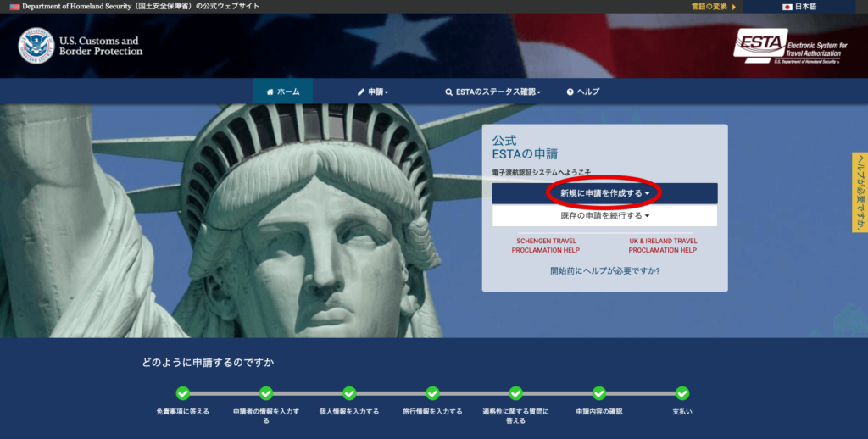Open the 新規に申請を作成する dropdown
868x439 pixels.
[x=604, y=193]
